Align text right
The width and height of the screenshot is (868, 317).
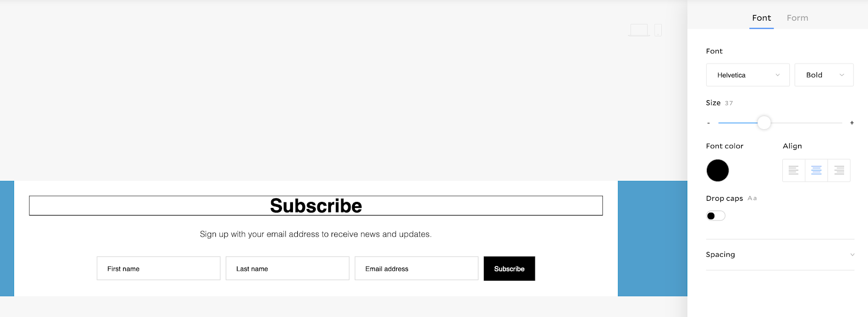pyautogui.click(x=839, y=170)
